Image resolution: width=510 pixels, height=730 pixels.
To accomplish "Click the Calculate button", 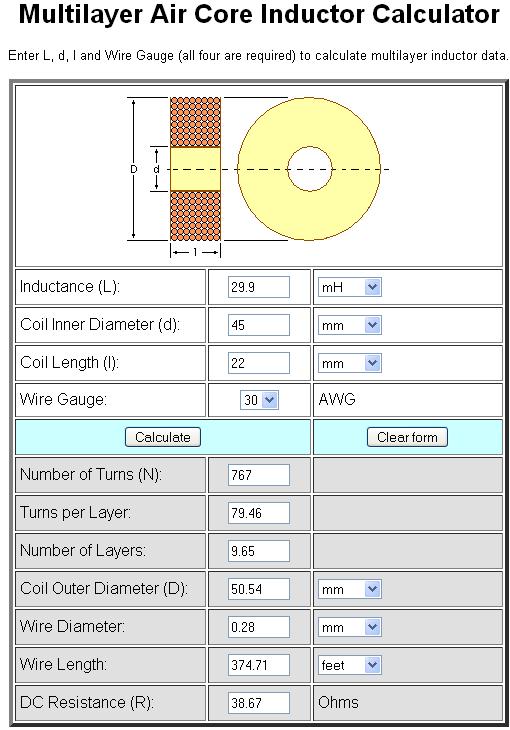I will pyautogui.click(x=163, y=437).
